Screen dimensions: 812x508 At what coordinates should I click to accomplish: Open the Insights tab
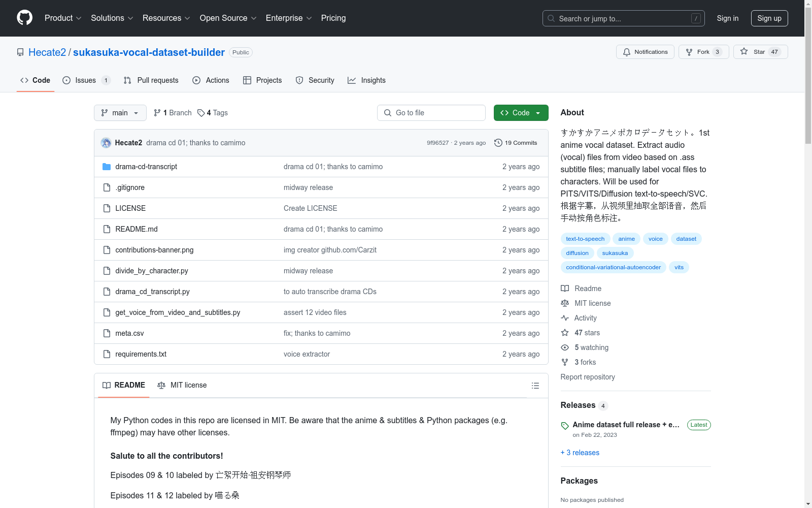coord(367,80)
